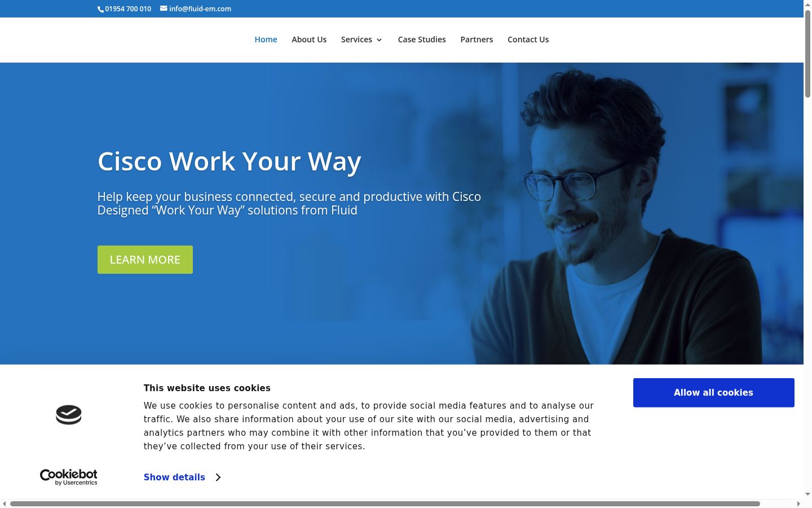Click the scroll-left arrow of the horizontal scrollbar
This screenshot has width=812, height=508.
coord(4,503)
